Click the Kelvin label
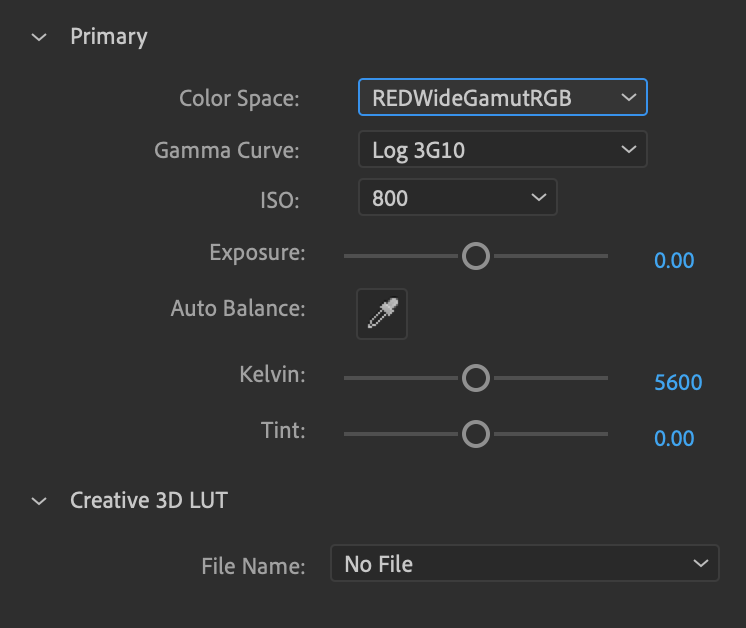The width and height of the screenshot is (746, 628). coord(272,374)
